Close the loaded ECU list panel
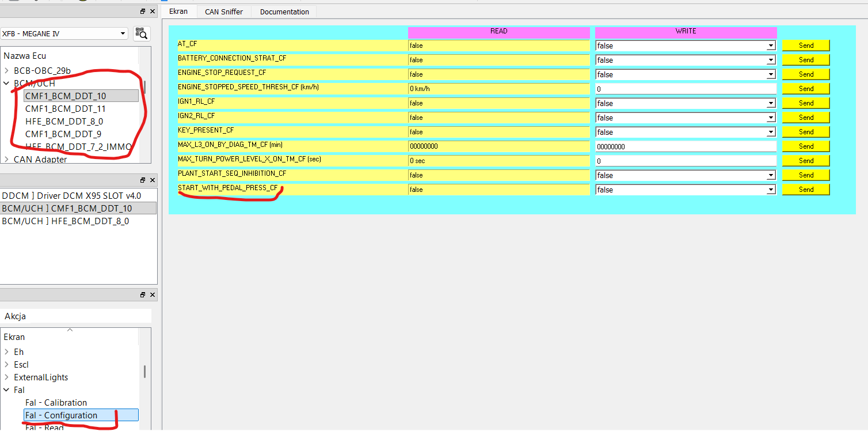 tap(153, 180)
